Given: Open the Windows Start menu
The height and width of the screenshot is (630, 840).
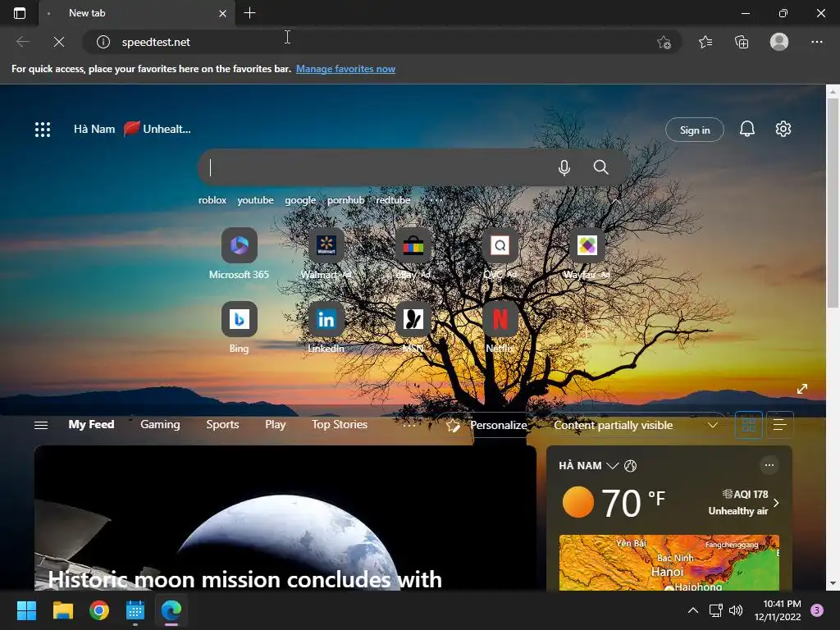Looking at the screenshot, I should coord(26,610).
